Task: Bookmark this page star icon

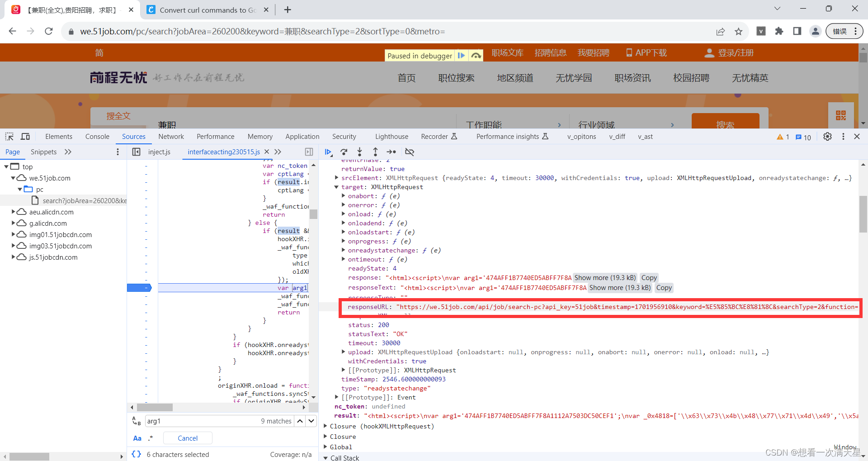Action: (739, 32)
